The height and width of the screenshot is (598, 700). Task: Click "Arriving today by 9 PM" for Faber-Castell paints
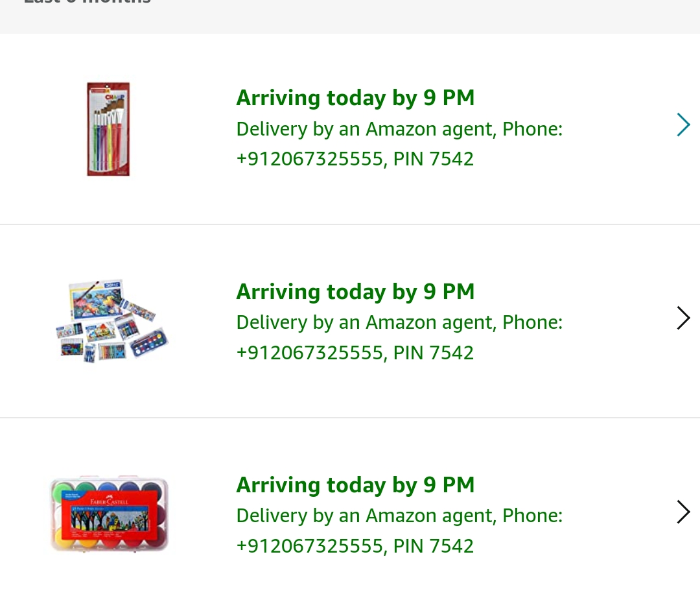point(355,485)
